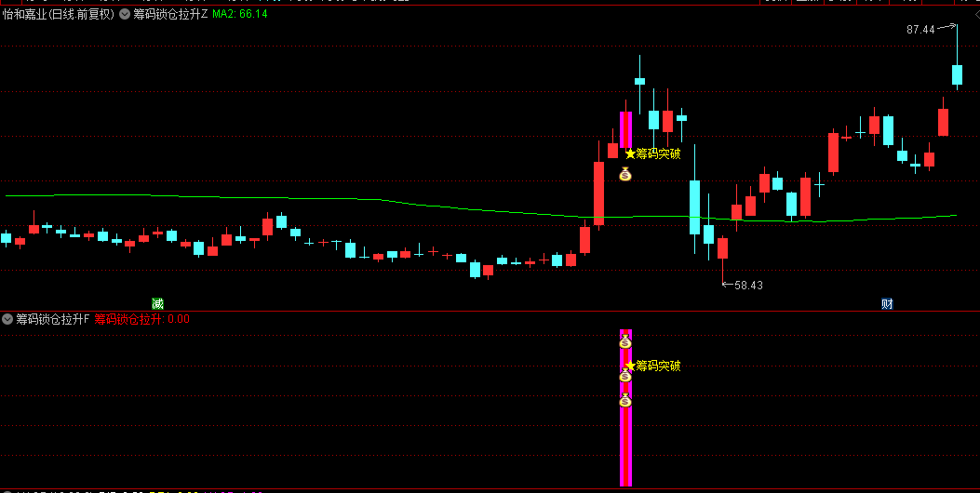This screenshot has height=493, width=980.
Task: Select the red candle above the 58.43 label
Action: 722,248
